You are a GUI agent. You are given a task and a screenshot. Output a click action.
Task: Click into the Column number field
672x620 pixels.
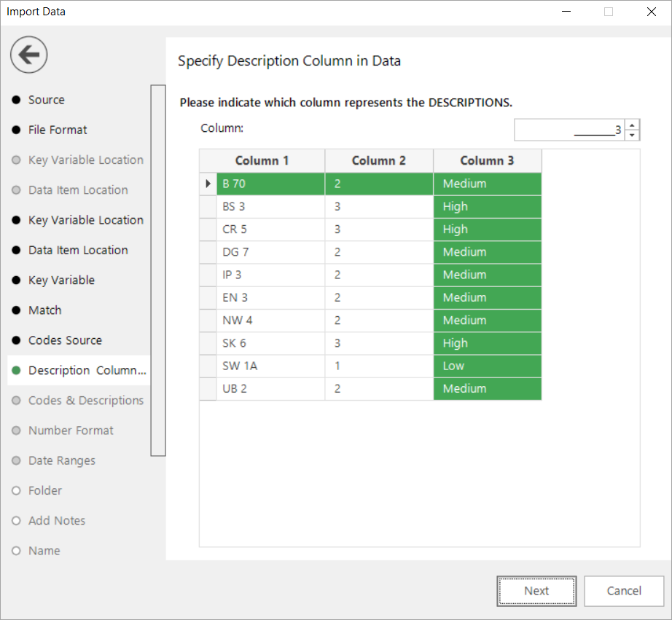click(x=569, y=130)
